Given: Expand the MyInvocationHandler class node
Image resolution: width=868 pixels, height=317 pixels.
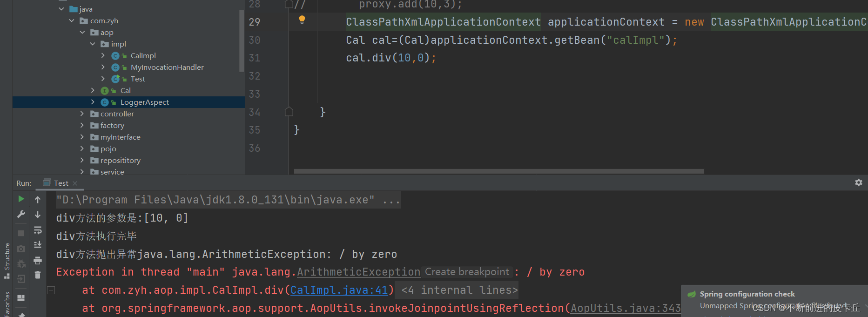Looking at the screenshot, I should pyautogui.click(x=103, y=67).
